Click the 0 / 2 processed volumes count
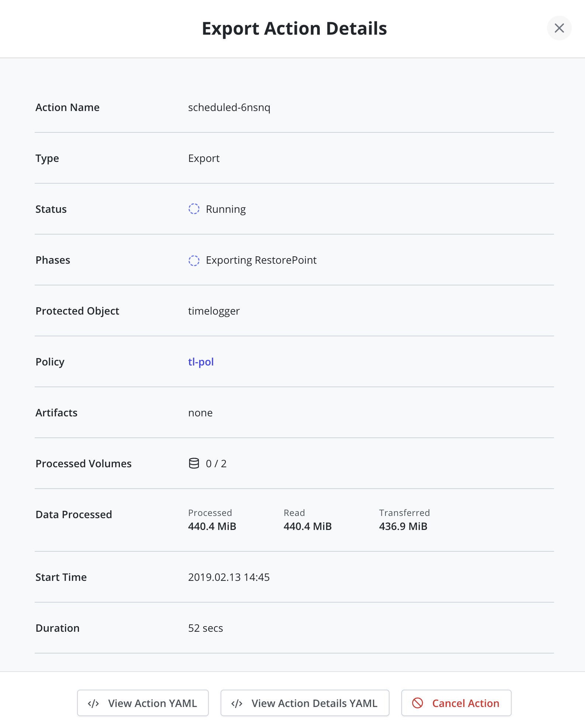 216,464
